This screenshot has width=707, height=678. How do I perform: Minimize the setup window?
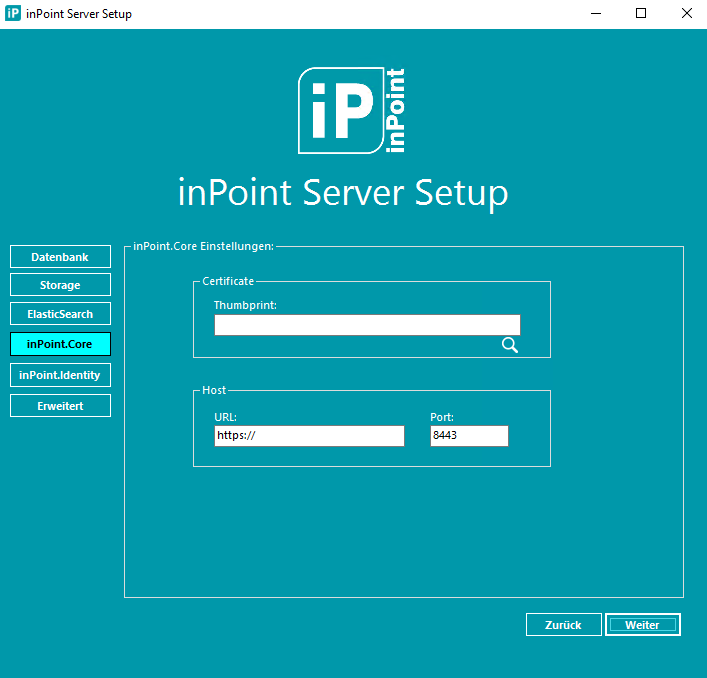click(596, 14)
